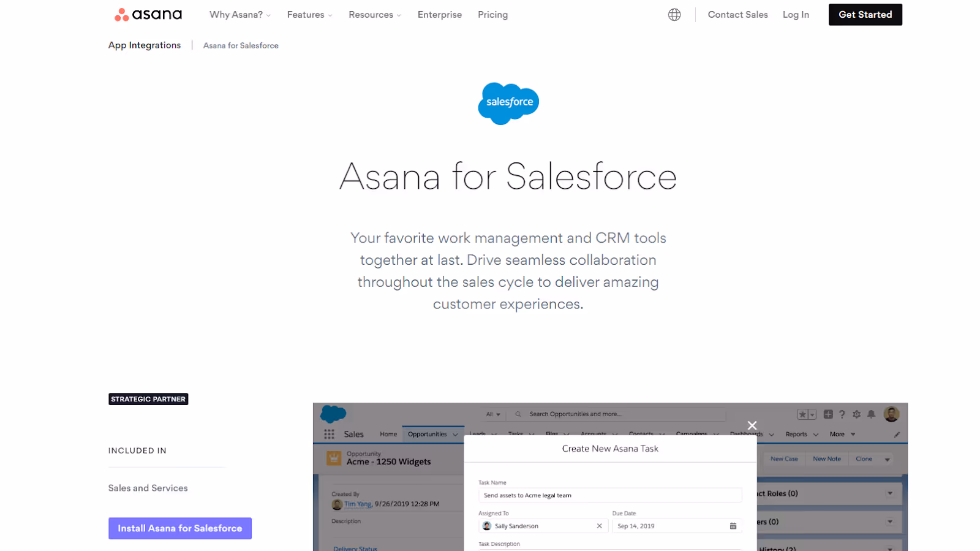The image size is (980, 551).
Task: Click the Asana for Salesforce breadcrumb text
Action: click(241, 45)
